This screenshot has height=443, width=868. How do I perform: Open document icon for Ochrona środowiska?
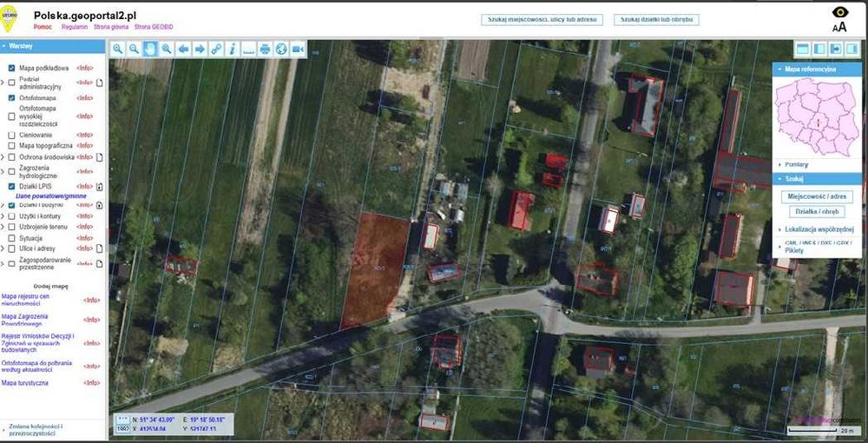[100, 157]
